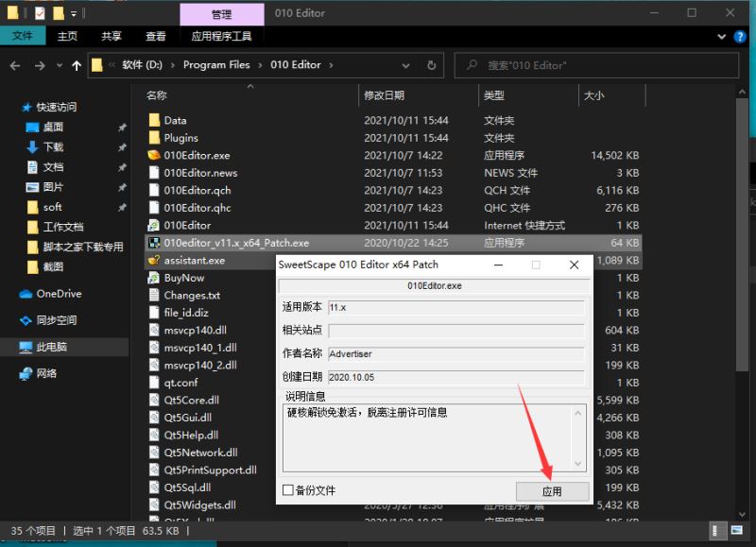Viewport: 756px width, 547px height.
Task: Go forward with the forward arrow
Action: [40, 65]
